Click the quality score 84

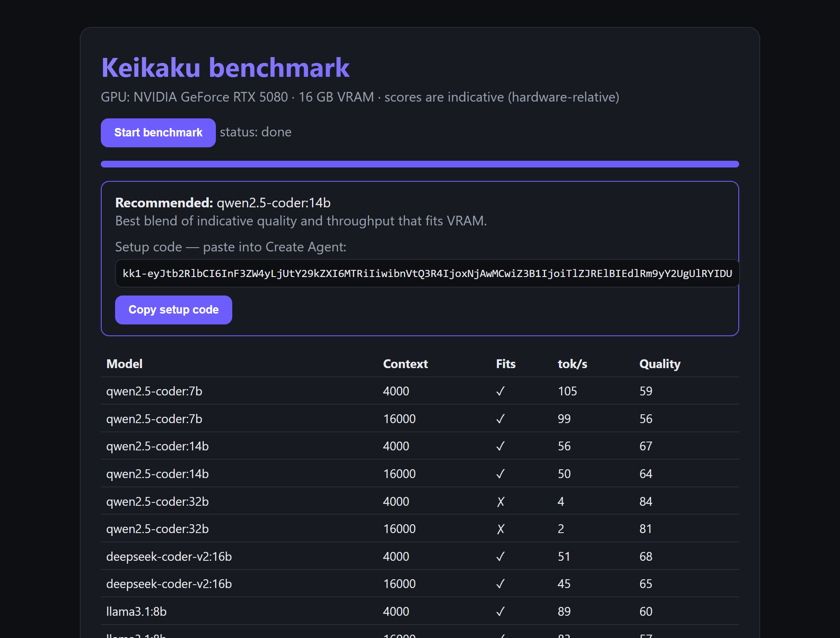[x=646, y=502]
